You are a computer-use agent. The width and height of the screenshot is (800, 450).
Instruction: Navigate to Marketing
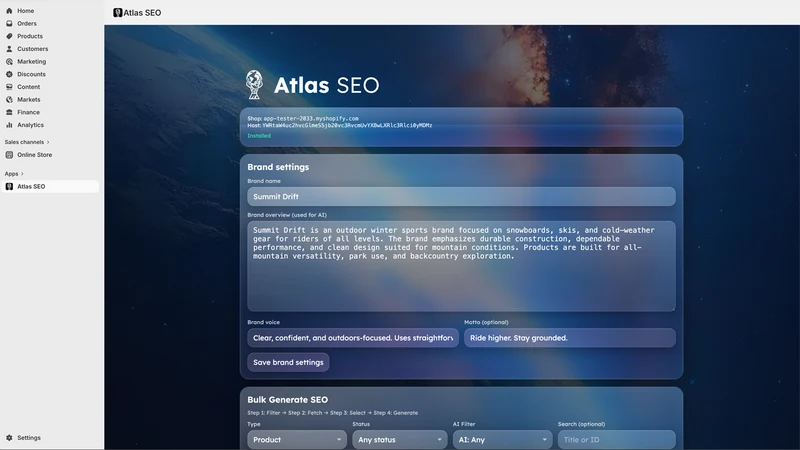pos(32,62)
